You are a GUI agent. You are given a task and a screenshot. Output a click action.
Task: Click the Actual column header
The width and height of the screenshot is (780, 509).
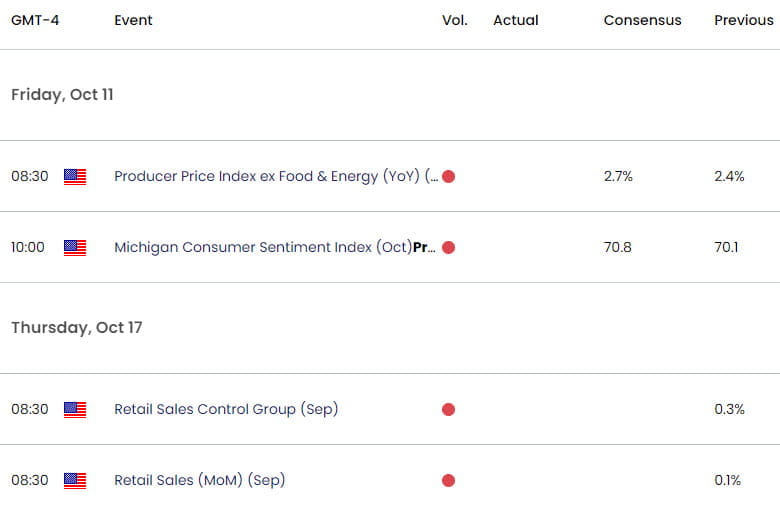point(516,20)
